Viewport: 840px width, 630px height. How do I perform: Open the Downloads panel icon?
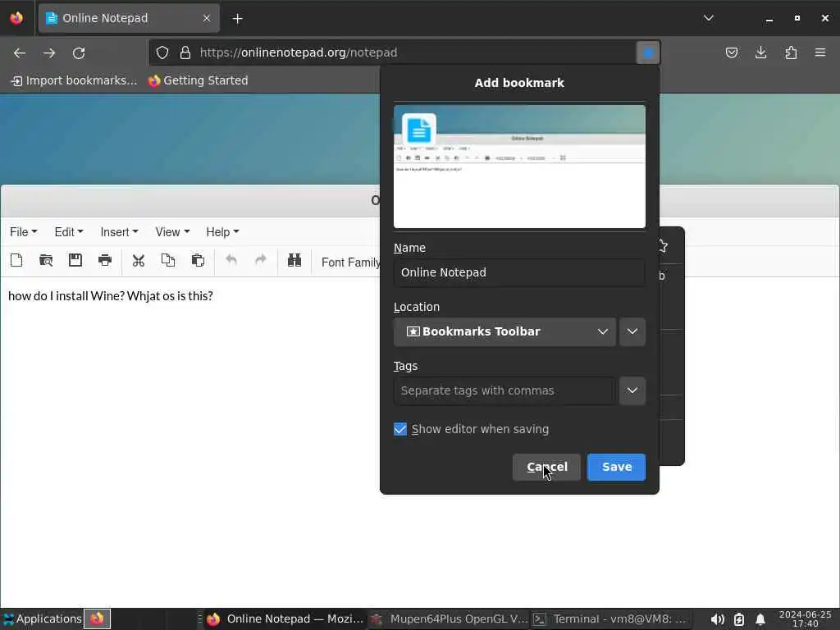point(760,52)
